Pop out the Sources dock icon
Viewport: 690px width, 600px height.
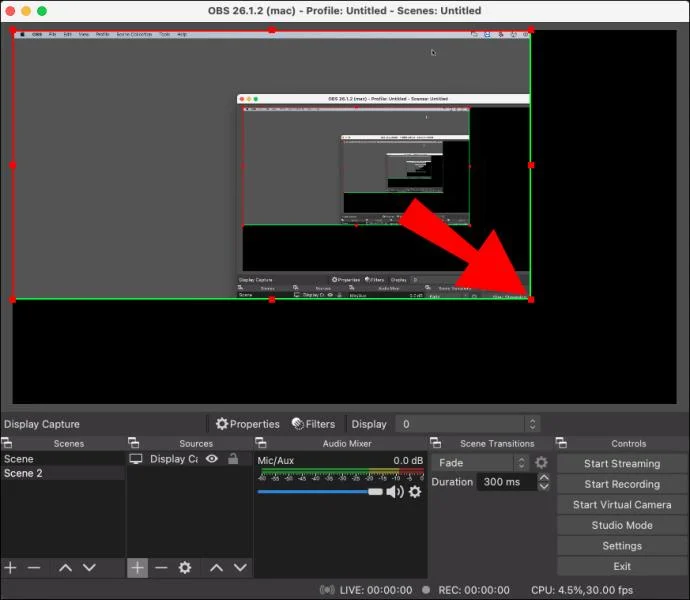(x=133, y=442)
